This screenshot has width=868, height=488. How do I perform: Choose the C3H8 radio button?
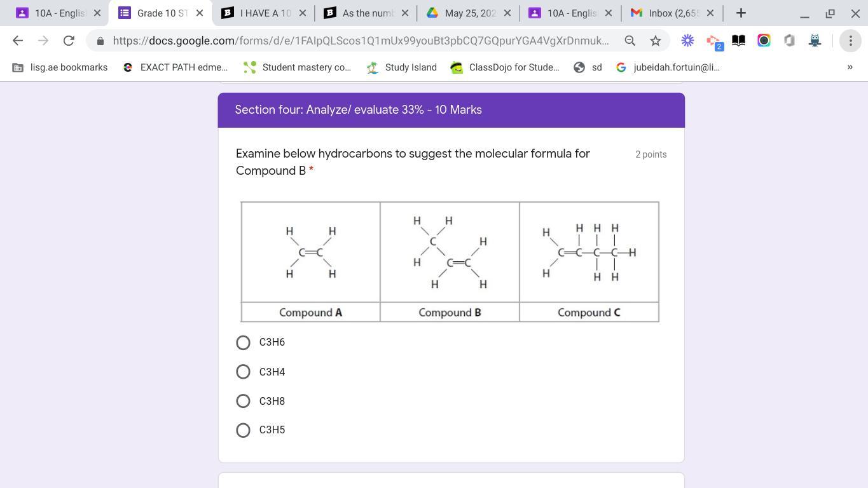pyautogui.click(x=243, y=401)
